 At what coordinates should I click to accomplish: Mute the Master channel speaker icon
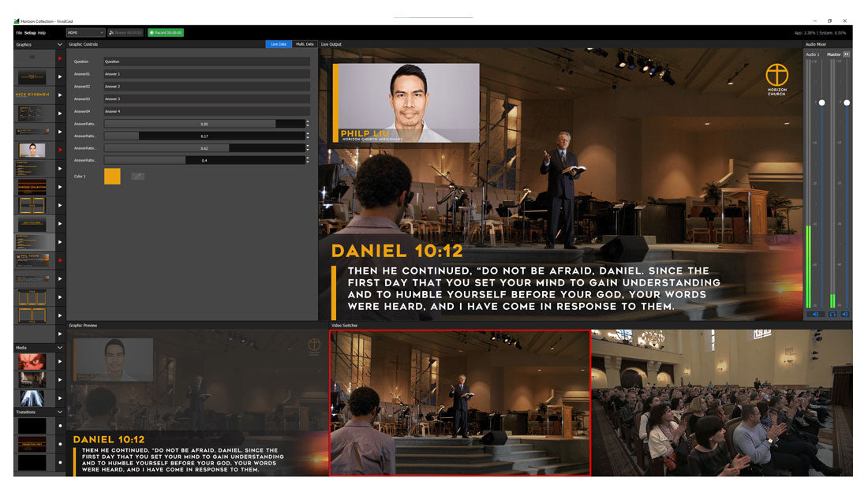pos(846,315)
